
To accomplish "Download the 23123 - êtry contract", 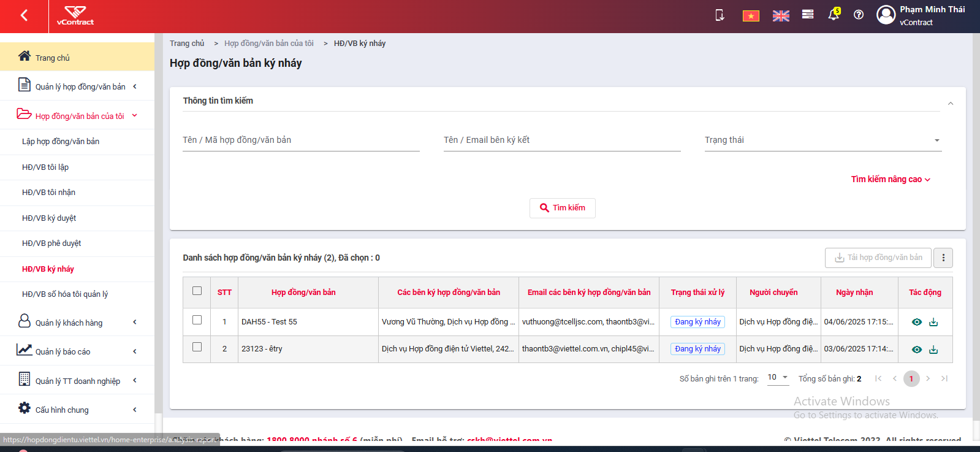I will (x=933, y=350).
